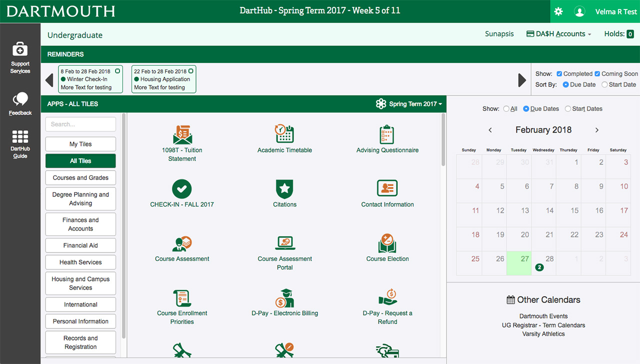Select the Courses and Grades category
The height and width of the screenshot is (364, 640).
80,177
